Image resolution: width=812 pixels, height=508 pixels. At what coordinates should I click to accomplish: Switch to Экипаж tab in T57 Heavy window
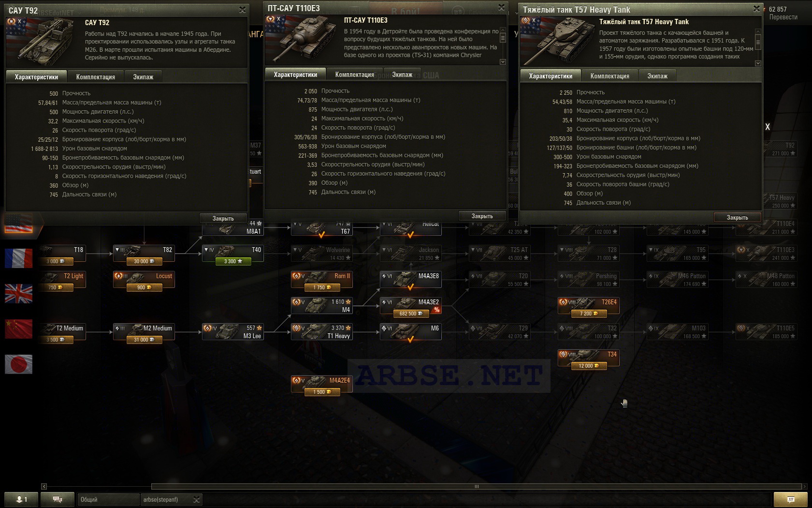(657, 76)
